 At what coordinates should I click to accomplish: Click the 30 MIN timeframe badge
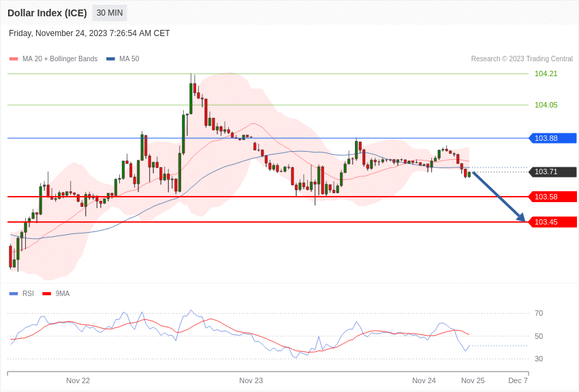tap(110, 13)
